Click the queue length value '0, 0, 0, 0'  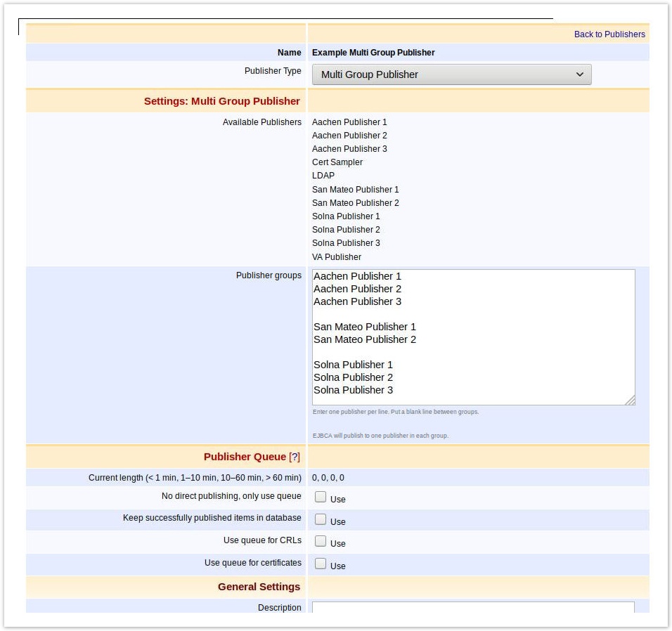click(x=328, y=477)
